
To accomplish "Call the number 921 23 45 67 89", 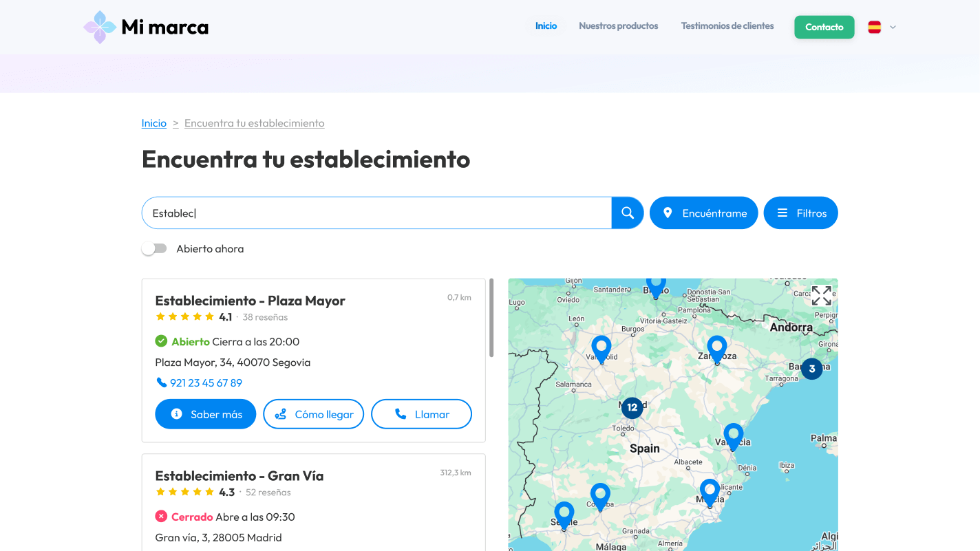I will pos(206,382).
